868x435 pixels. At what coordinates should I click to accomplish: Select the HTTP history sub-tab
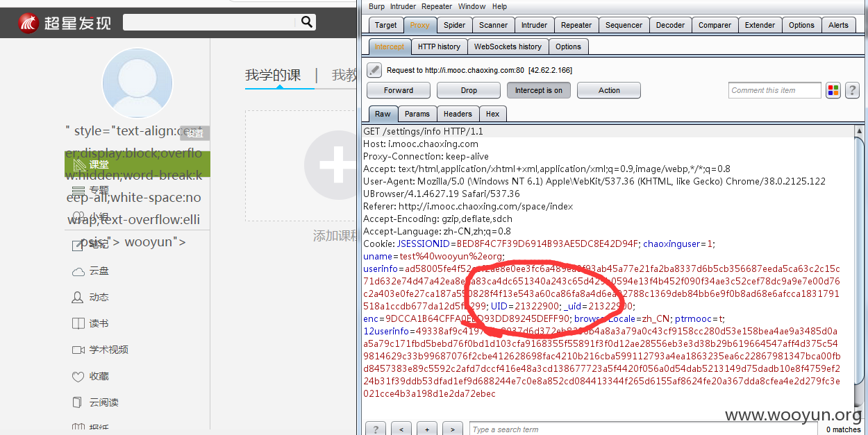[439, 46]
